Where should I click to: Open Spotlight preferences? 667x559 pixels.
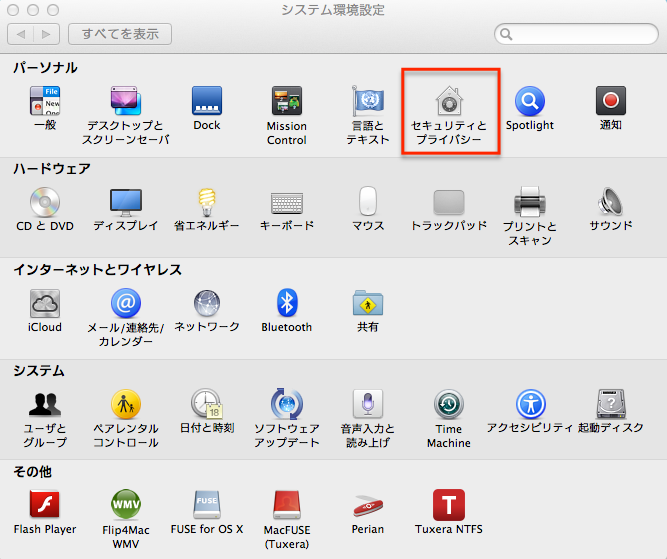pos(530,101)
